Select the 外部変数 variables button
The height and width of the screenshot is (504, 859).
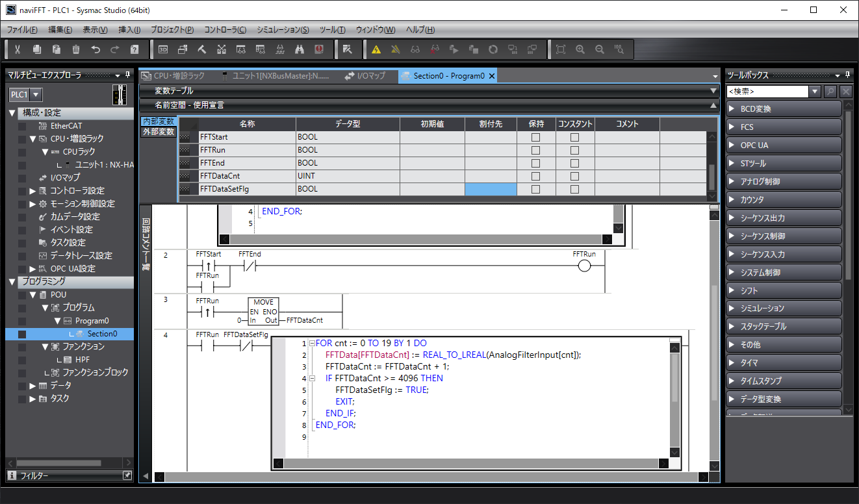159,132
